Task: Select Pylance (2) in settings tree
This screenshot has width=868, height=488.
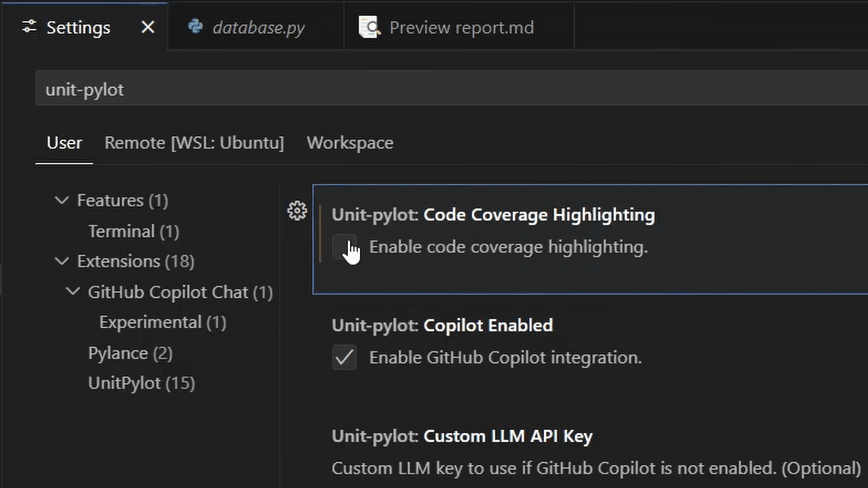Action: pos(130,353)
